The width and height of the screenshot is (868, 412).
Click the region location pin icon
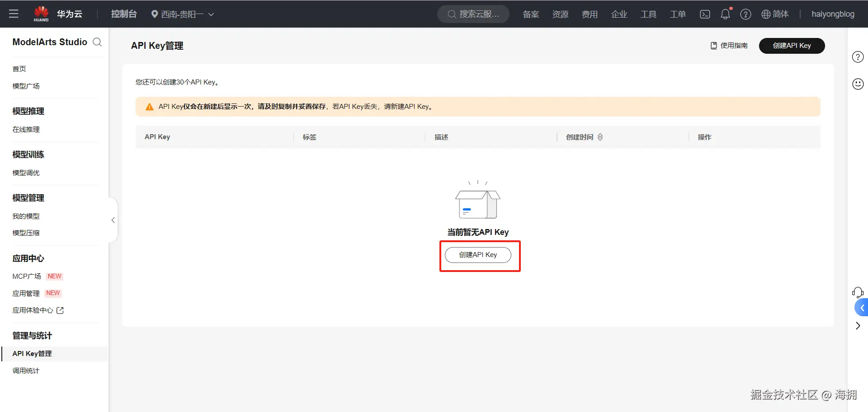[155, 14]
